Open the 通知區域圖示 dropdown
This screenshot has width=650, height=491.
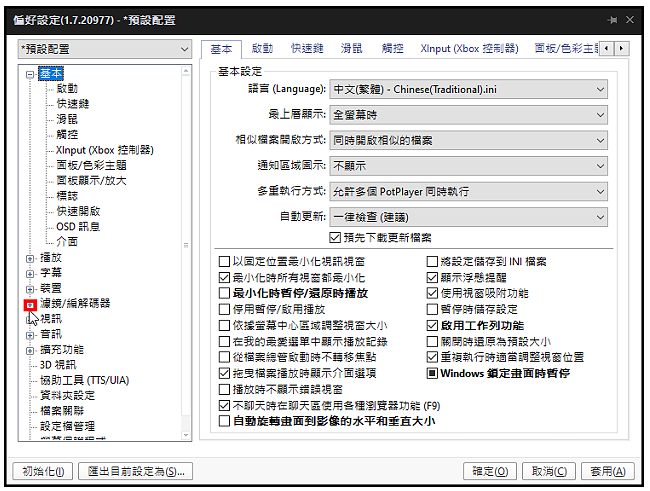point(468,166)
